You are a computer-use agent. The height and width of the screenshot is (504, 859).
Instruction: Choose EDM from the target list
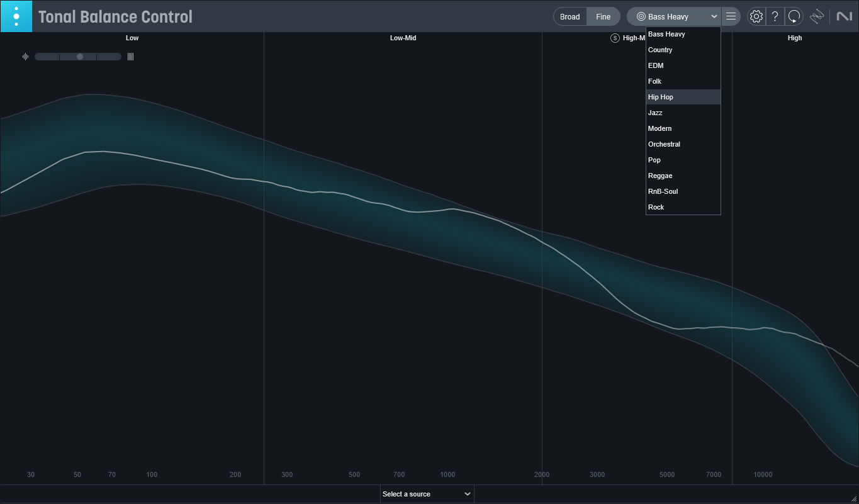click(683, 65)
